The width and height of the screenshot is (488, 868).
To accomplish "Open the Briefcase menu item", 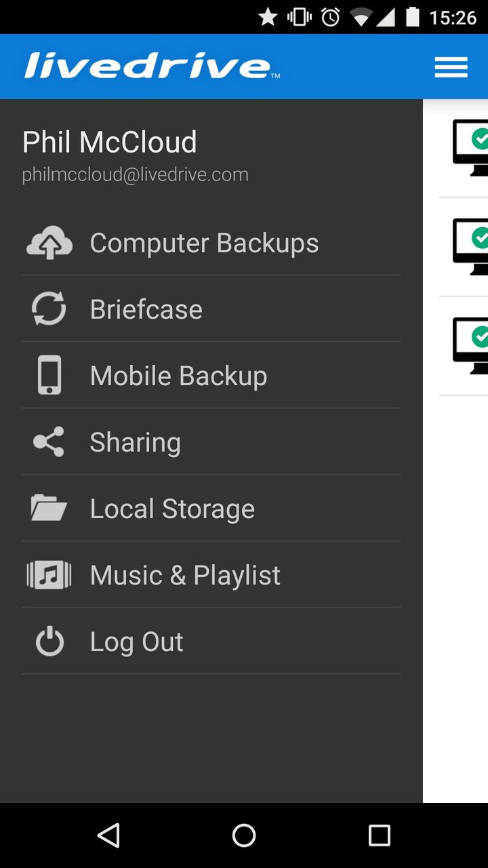I will click(211, 310).
